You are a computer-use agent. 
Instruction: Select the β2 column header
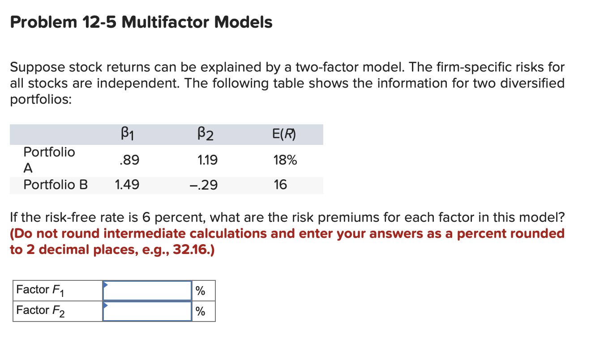[x=204, y=133]
